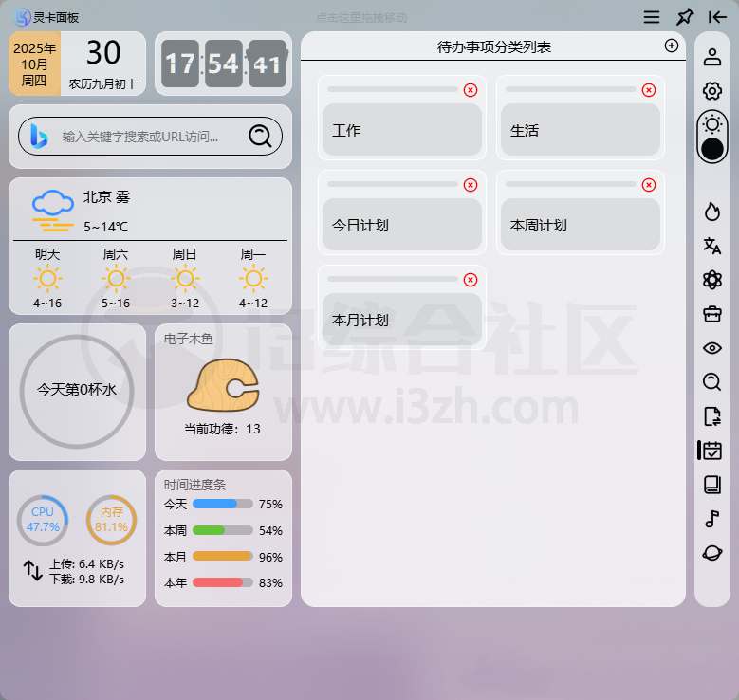The height and width of the screenshot is (700, 739).
Task: Open the 工作 to-do category
Action: [x=402, y=130]
